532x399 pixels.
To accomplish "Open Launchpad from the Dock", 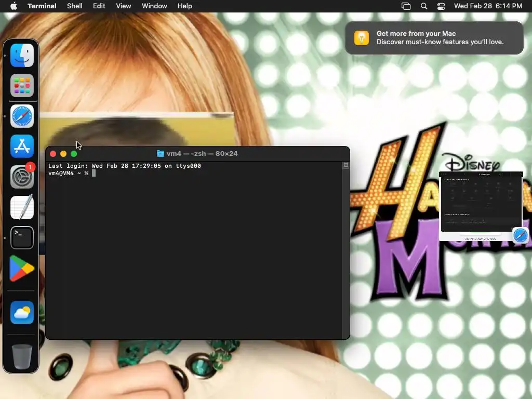I will point(22,86).
